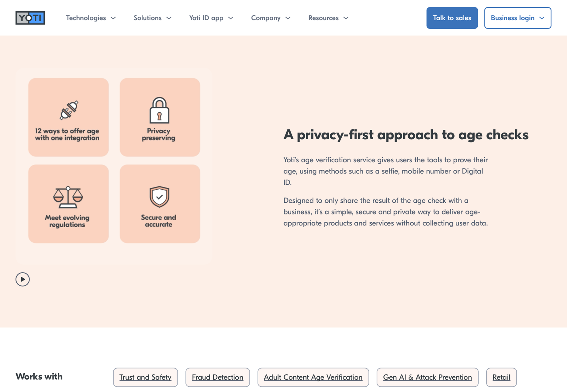
Task: Select the plug integration icon card
Action: click(68, 117)
